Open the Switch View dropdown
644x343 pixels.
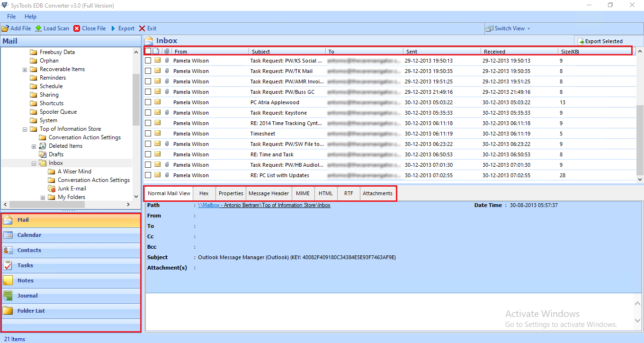(509, 28)
